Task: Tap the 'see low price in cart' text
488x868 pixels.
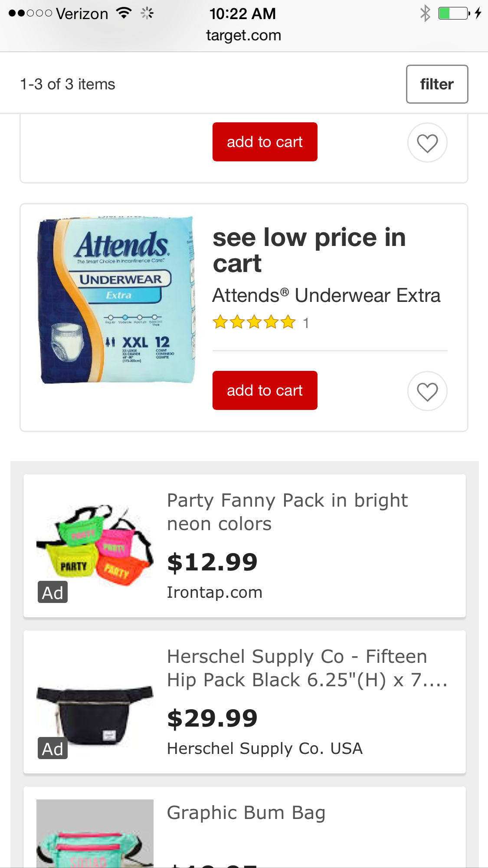Action: click(309, 250)
